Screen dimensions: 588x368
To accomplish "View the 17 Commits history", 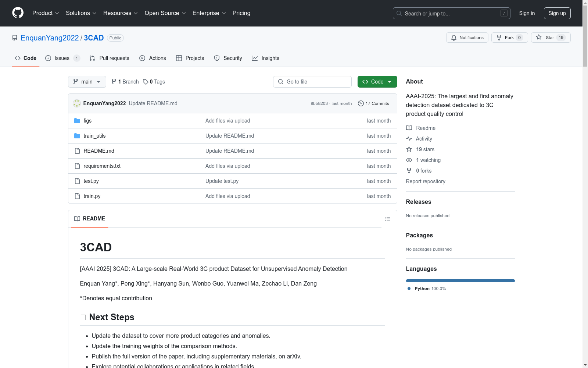I will (373, 103).
